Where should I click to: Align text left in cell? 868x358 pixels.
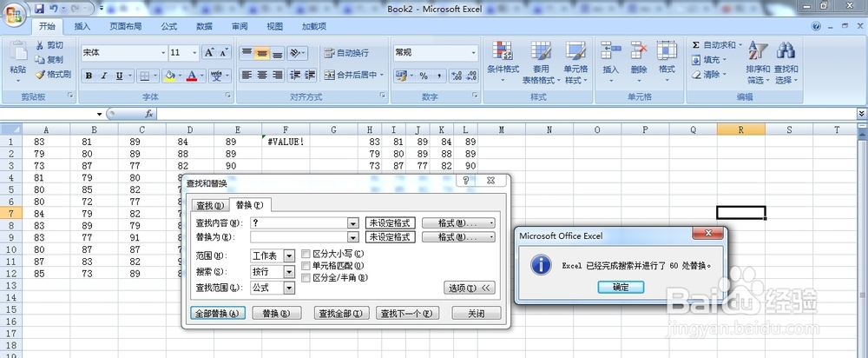pyautogui.click(x=247, y=75)
